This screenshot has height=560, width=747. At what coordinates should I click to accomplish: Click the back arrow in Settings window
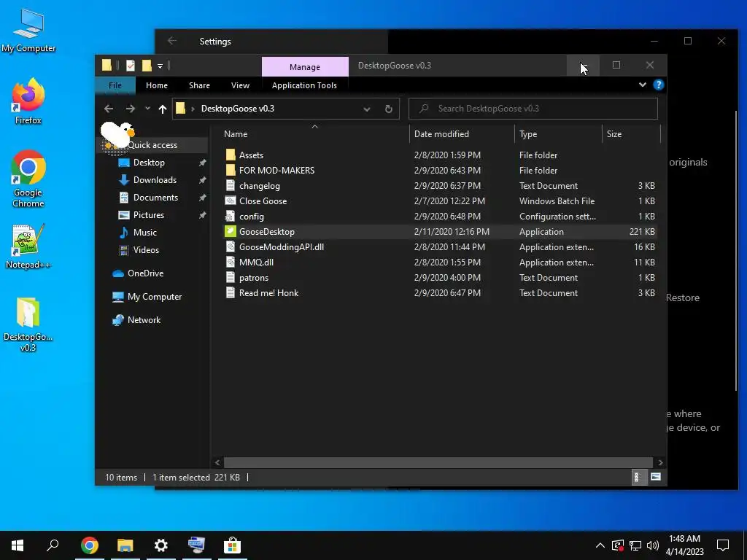click(172, 42)
